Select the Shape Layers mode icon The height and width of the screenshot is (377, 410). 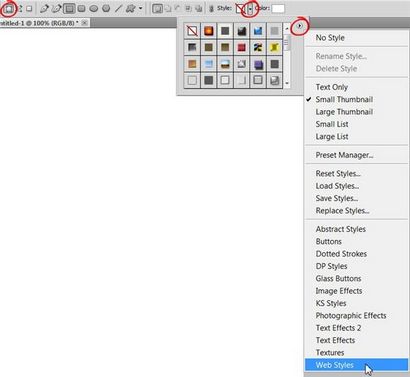8,9
